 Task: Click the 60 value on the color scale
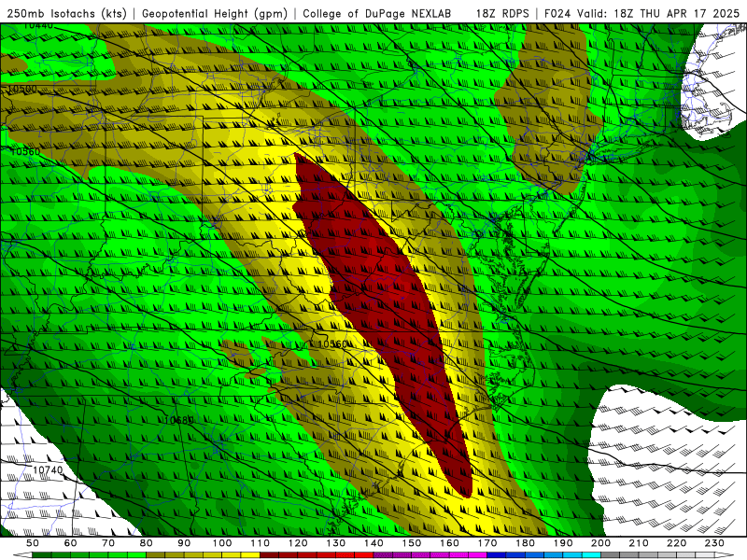[71, 543]
